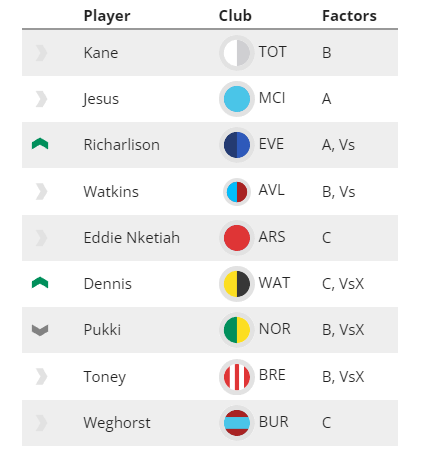Click the Norwich green-yellow badge

click(237, 330)
